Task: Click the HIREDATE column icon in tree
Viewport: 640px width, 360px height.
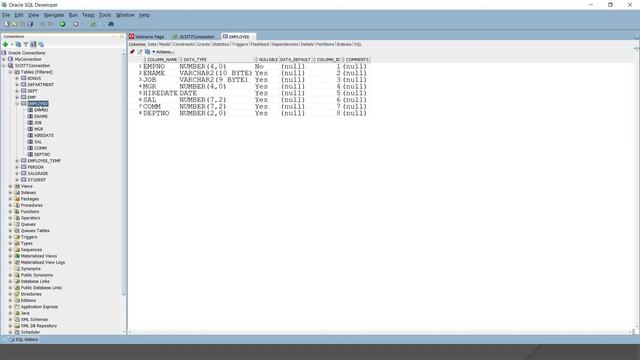Action: pyautogui.click(x=30, y=135)
